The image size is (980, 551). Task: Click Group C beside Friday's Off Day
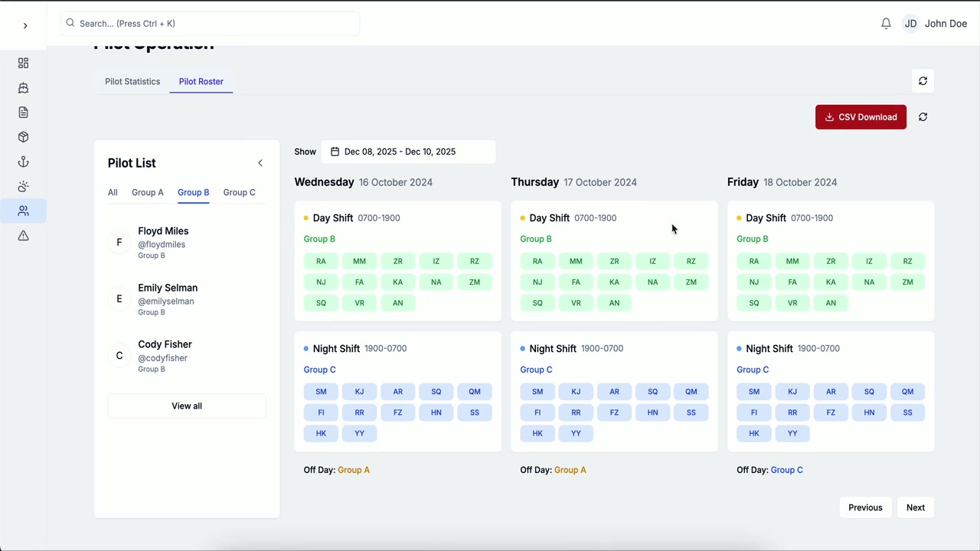787,470
